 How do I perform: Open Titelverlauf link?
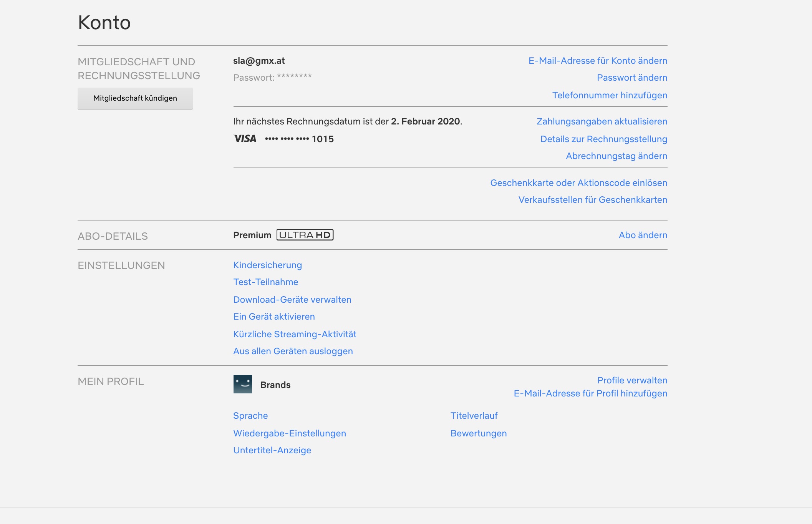click(474, 416)
